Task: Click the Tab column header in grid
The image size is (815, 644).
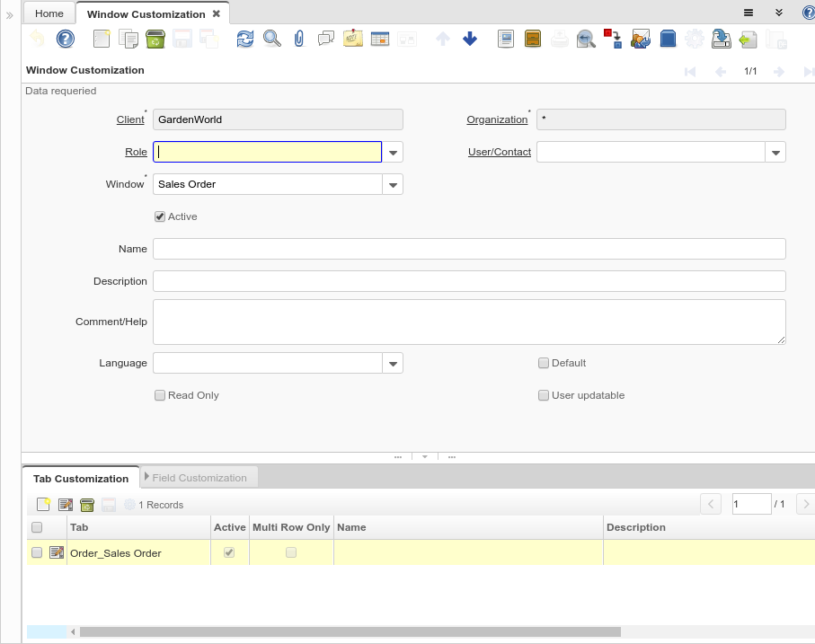Action: (79, 527)
